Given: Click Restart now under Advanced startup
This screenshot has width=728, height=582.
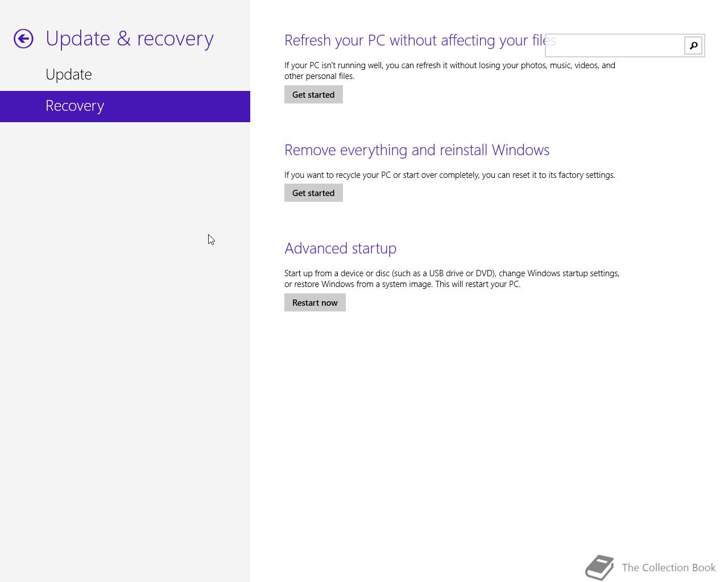Looking at the screenshot, I should [315, 302].
